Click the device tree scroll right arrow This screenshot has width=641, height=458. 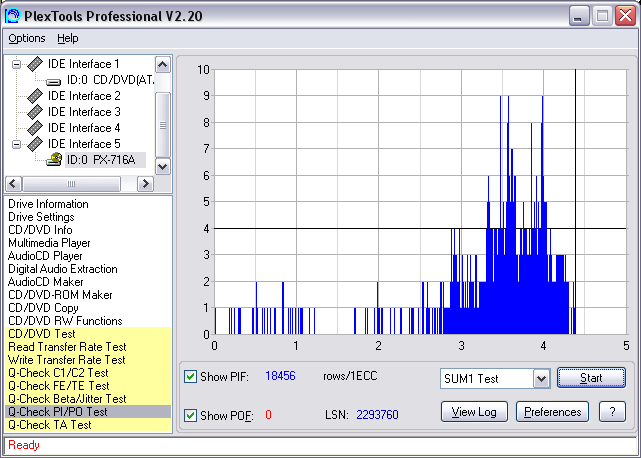click(146, 184)
